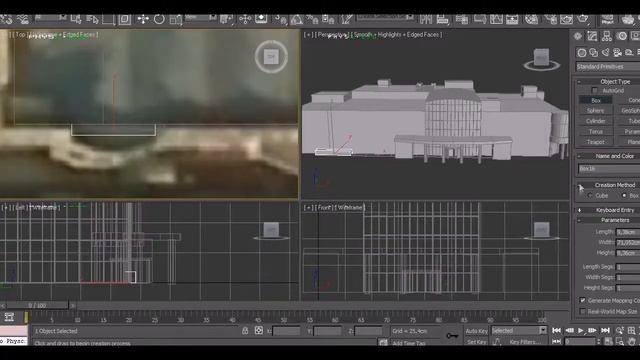Viewport: 640px width, 360px height.
Task: Switch to the Modify command panel tab
Action: click(592, 36)
